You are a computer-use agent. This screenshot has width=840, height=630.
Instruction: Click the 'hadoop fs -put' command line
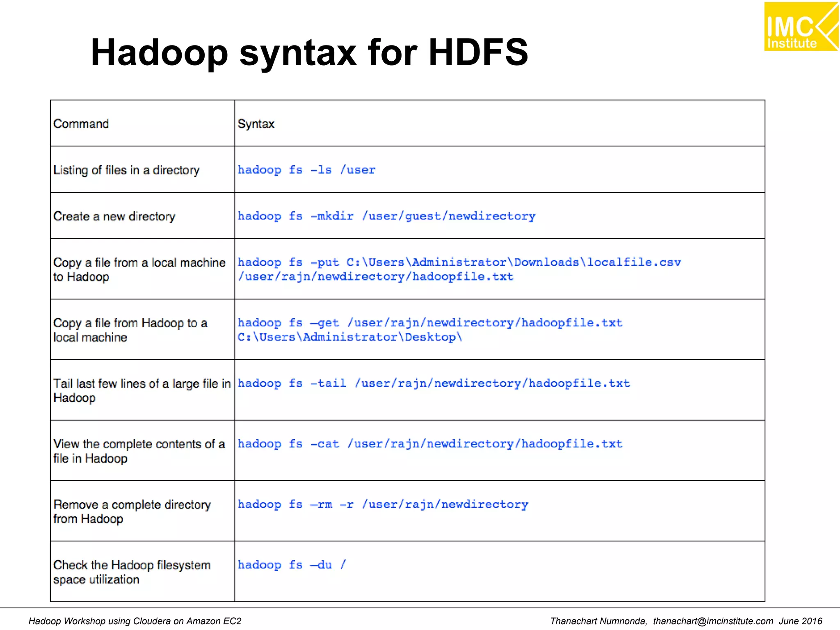459,262
